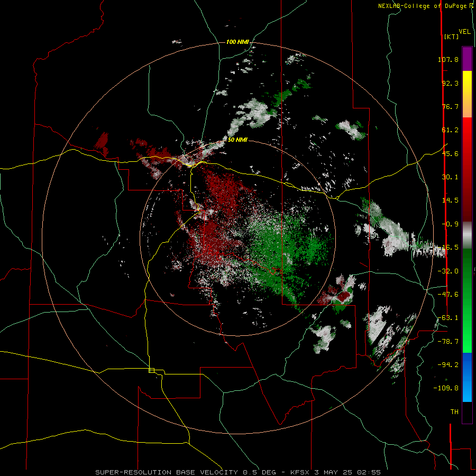Click the 14.5 velocity scale value
Screen dimensions: 476x476
click(450, 200)
